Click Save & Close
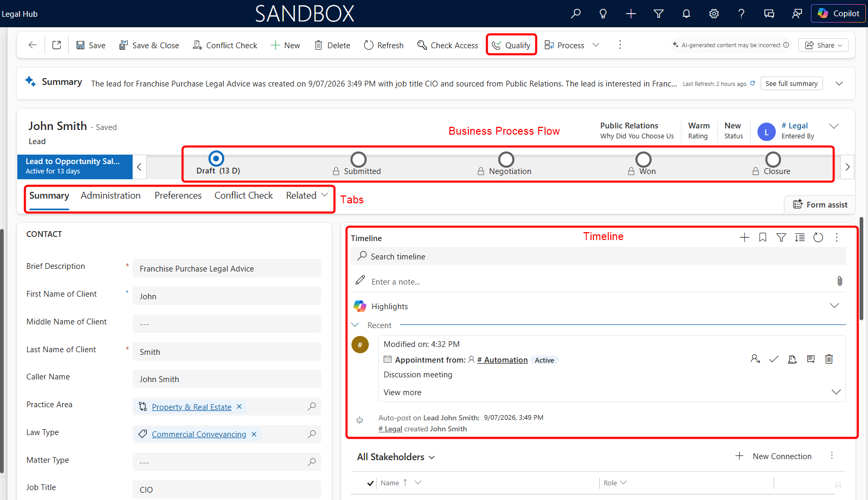 coord(149,46)
